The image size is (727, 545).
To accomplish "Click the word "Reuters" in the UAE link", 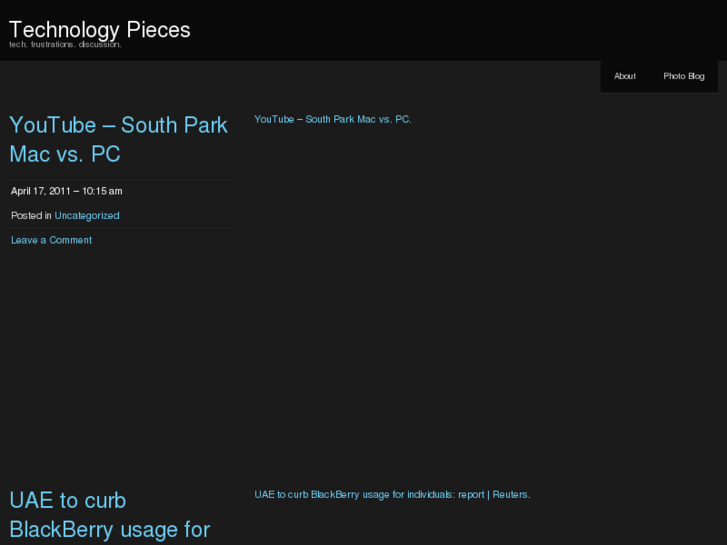I will coord(510,494).
